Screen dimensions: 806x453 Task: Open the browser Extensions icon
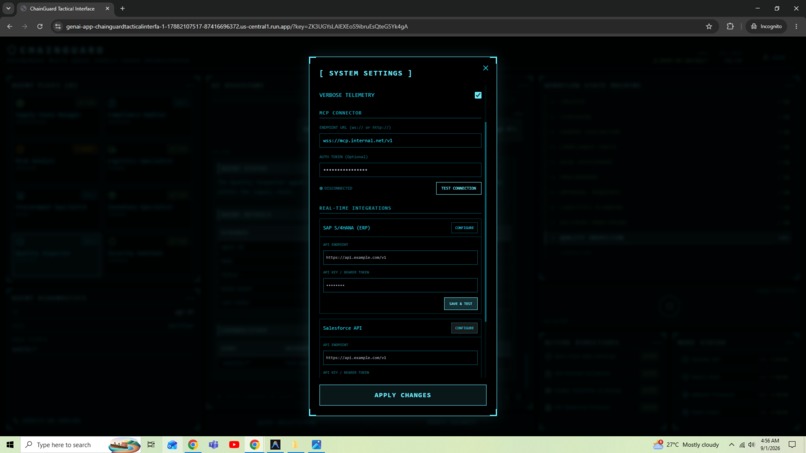730,26
